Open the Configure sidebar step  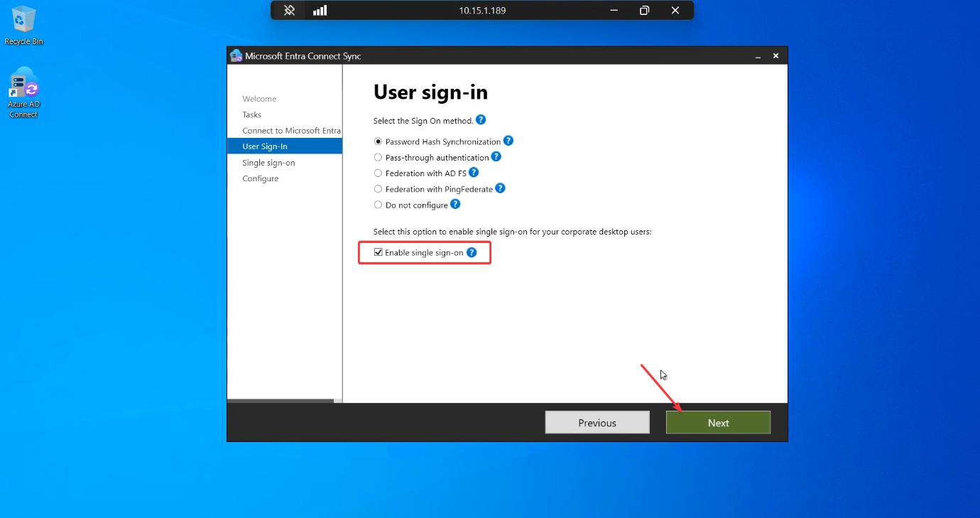click(260, 178)
